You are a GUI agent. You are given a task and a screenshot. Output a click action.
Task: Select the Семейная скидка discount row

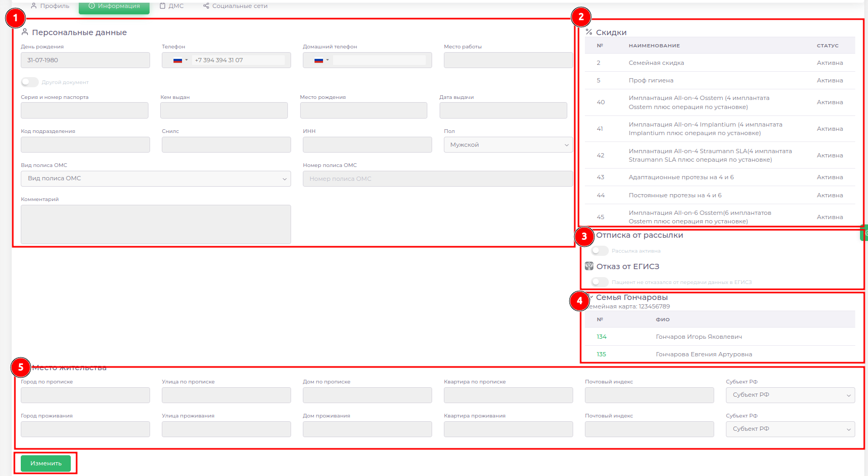click(x=720, y=63)
